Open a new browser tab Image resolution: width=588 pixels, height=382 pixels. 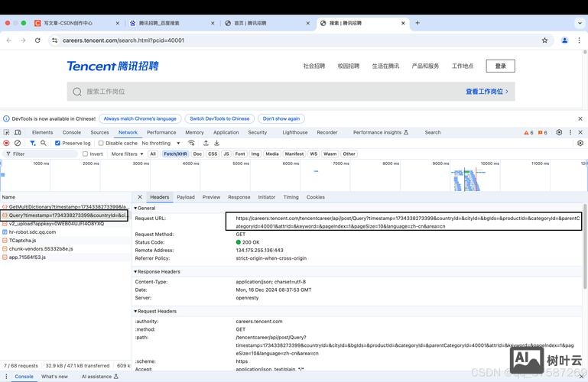[x=417, y=23]
